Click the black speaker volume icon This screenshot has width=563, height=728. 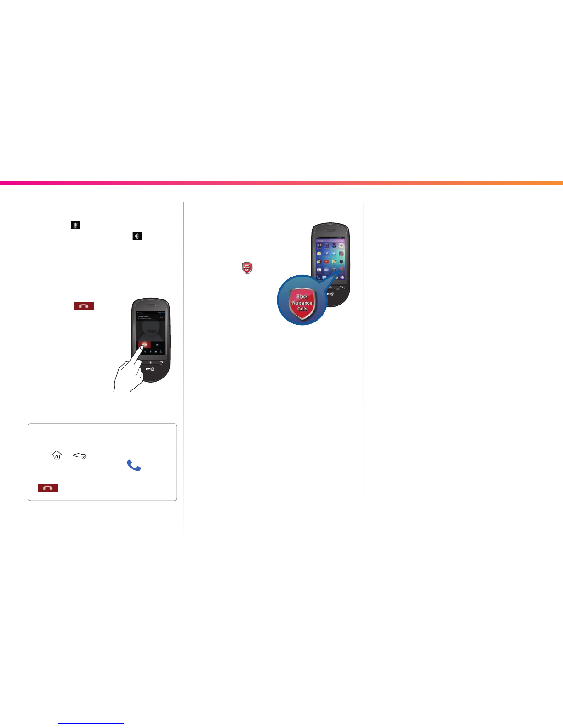pos(137,236)
